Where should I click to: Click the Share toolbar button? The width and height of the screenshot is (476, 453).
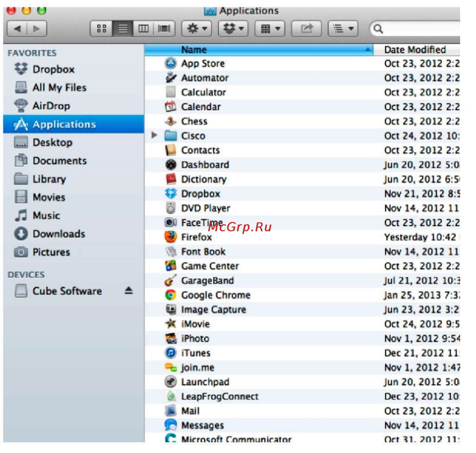point(306,29)
